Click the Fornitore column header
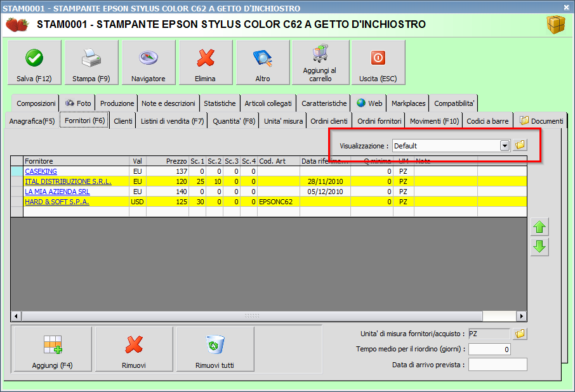 76,161
